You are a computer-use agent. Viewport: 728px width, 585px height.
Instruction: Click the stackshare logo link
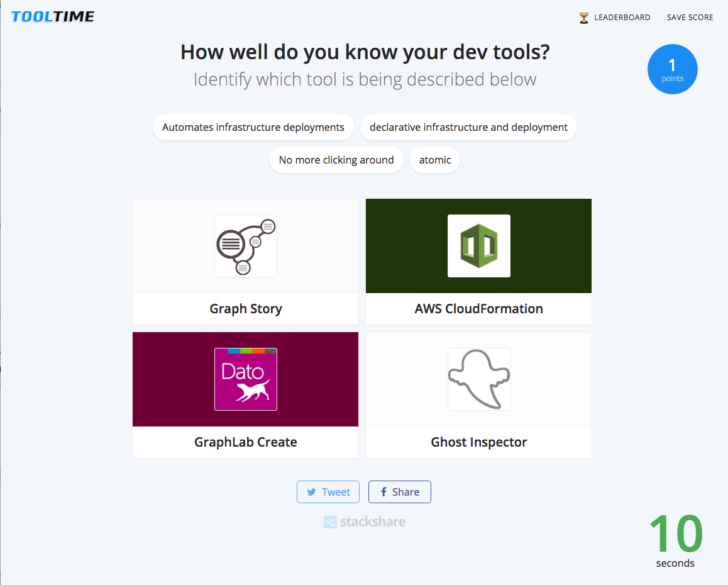[365, 522]
